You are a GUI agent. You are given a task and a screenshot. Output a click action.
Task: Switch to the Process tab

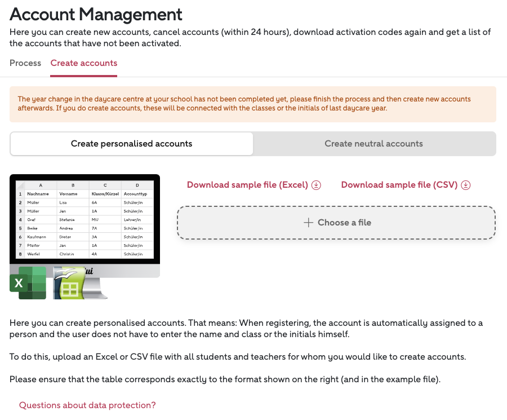coord(25,63)
